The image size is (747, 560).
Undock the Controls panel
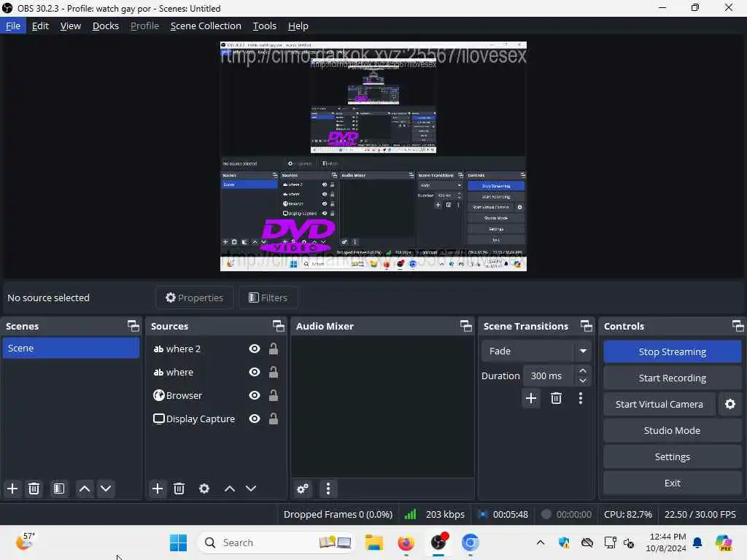coord(738,326)
